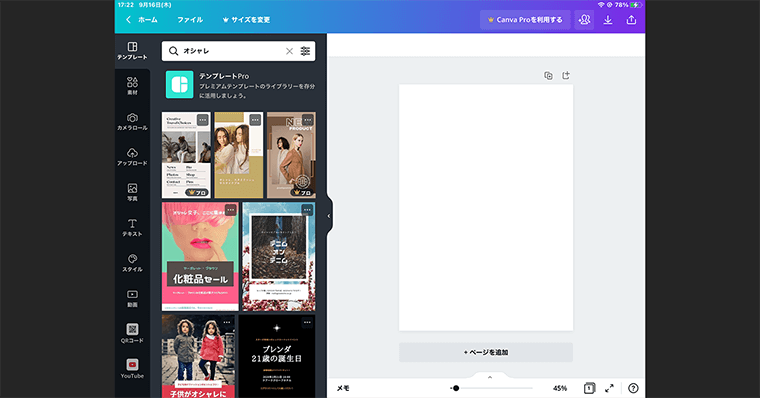Enter fullscreen presentation mode
The height and width of the screenshot is (398, 760).
[609, 388]
